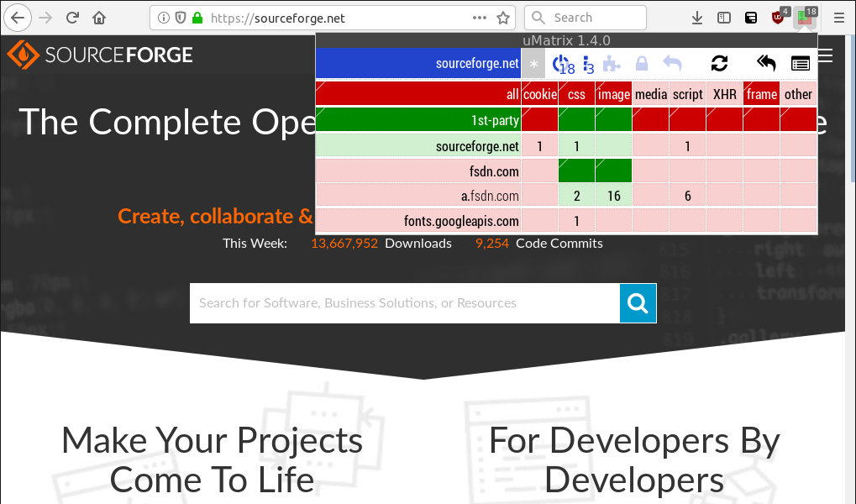Show the Firefox sidebars
This screenshot has height=504, width=856.
(x=724, y=18)
